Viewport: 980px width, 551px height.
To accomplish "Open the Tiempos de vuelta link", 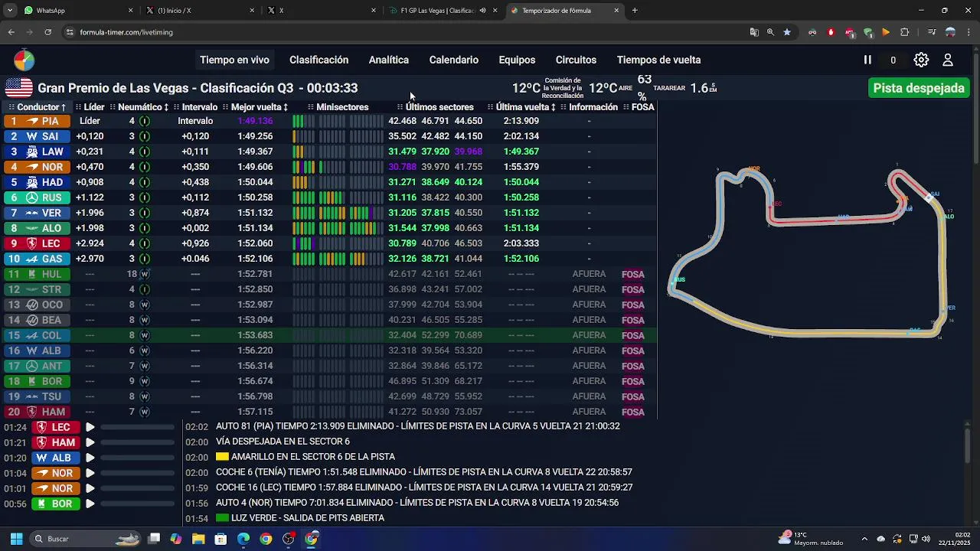I will click(x=658, y=60).
